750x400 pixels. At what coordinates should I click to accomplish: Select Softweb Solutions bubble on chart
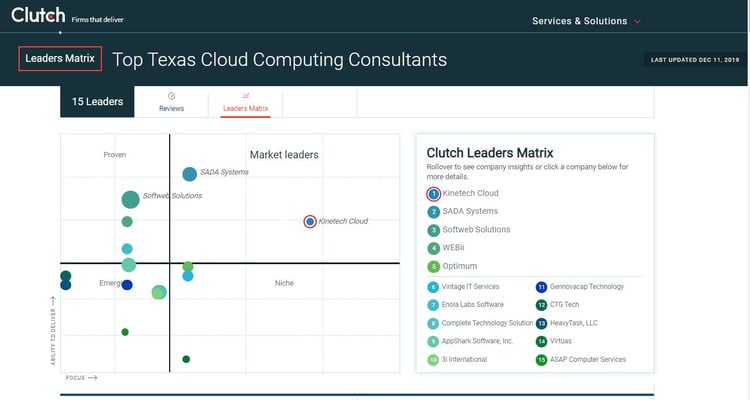[x=130, y=200]
